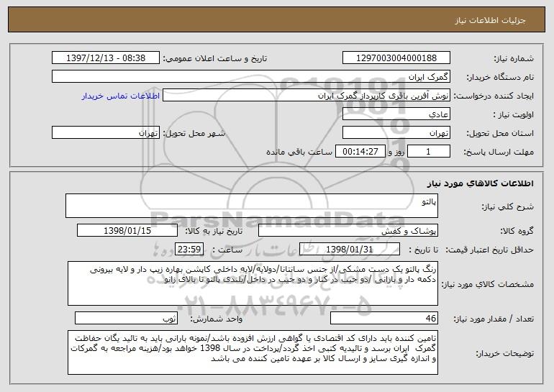Select the remaining time field 00:14:27
Screen dimensions: 554x392
coord(360,152)
